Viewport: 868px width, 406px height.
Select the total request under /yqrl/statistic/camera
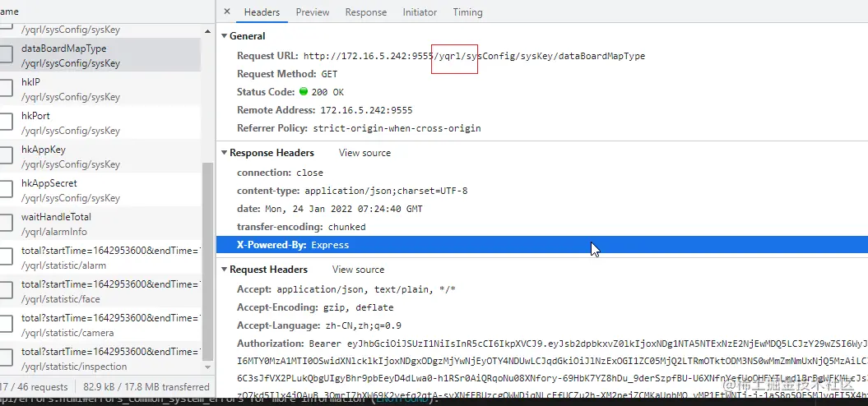pos(100,325)
